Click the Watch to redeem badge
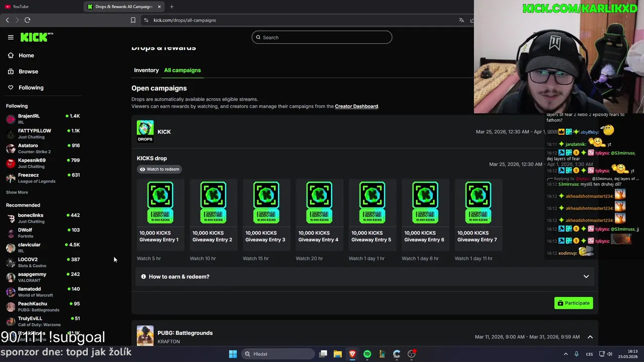Viewport: 644px width, 362px height. [159, 169]
